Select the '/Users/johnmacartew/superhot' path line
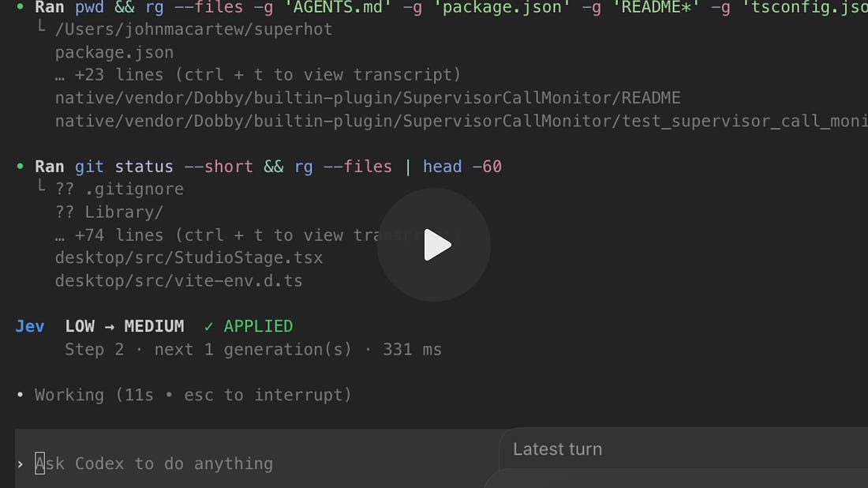The width and height of the screenshot is (868, 488). coord(194,28)
